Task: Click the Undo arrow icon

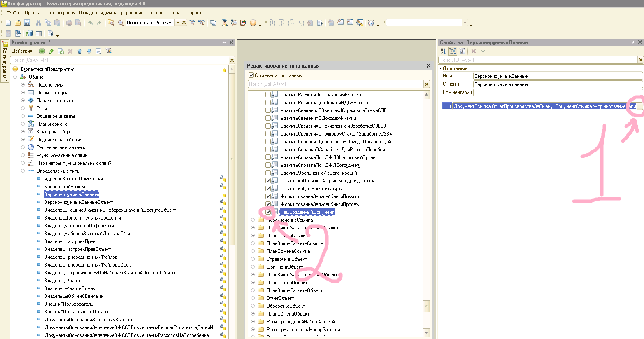Action: [x=91, y=23]
